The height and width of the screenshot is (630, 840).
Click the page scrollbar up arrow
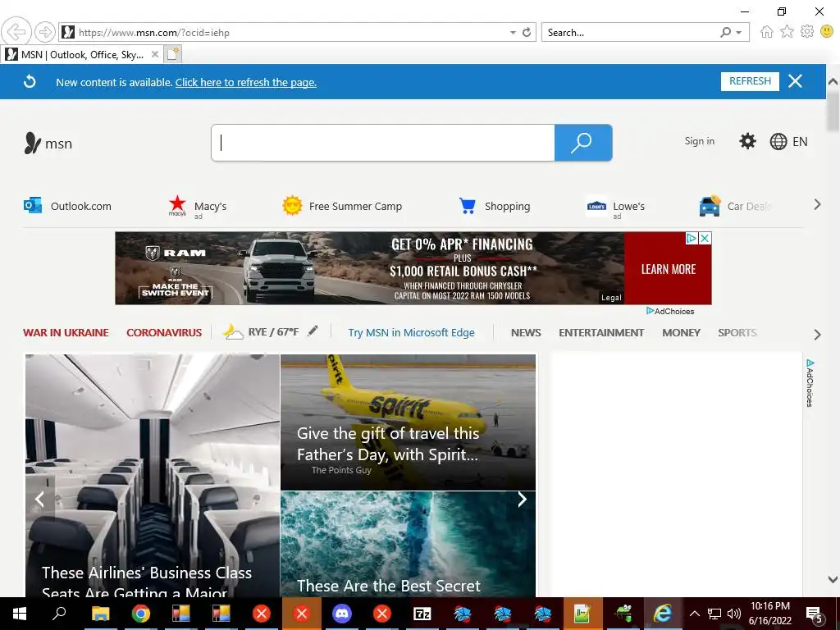(x=833, y=82)
